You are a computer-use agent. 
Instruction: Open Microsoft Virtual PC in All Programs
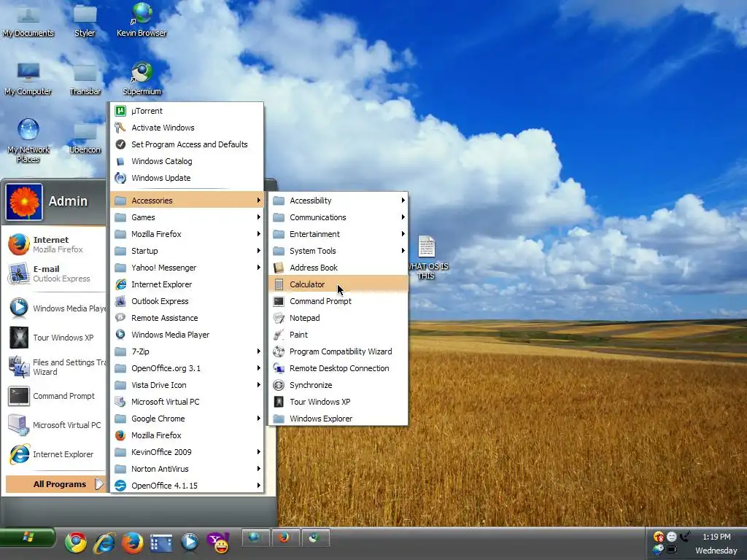[187, 402]
